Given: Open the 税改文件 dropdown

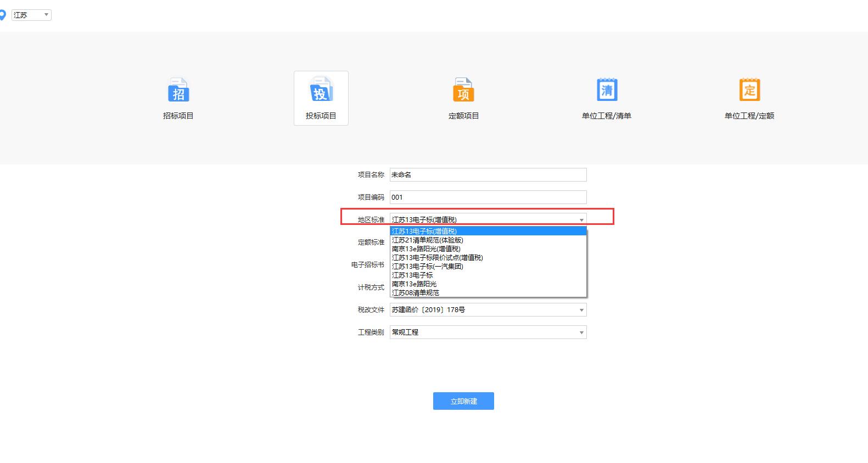Looking at the screenshot, I should pyautogui.click(x=488, y=310).
